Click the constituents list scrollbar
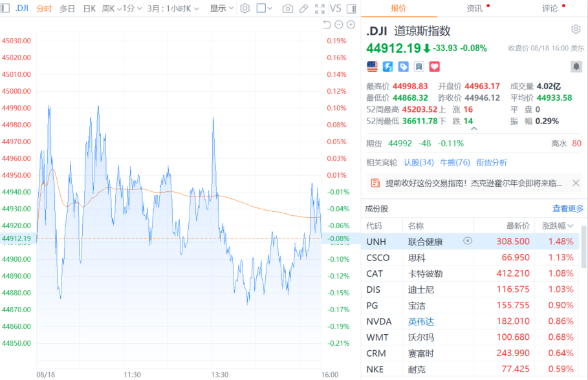The height and width of the screenshot is (380, 588). 583,248
